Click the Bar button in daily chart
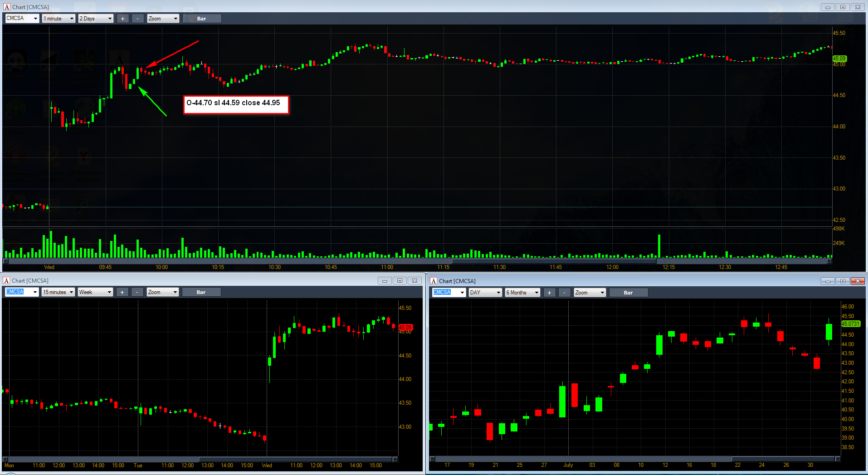868x475 pixels. 628,293
